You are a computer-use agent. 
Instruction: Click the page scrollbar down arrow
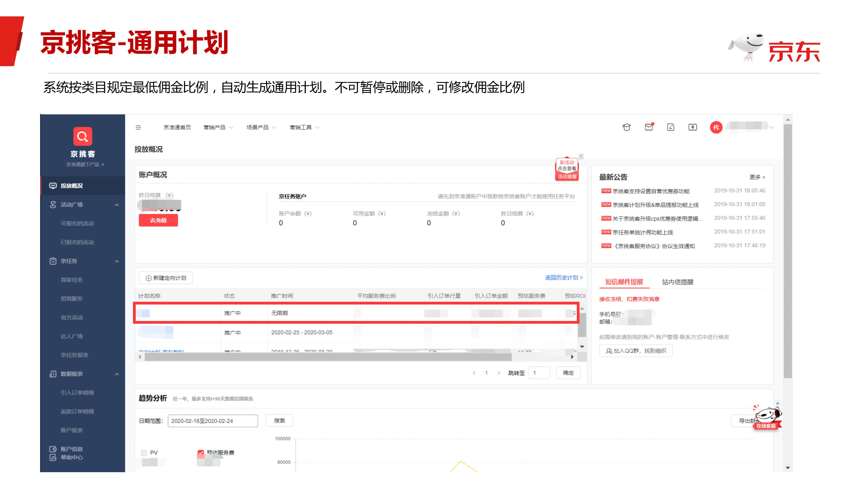[x=787, y=467]
